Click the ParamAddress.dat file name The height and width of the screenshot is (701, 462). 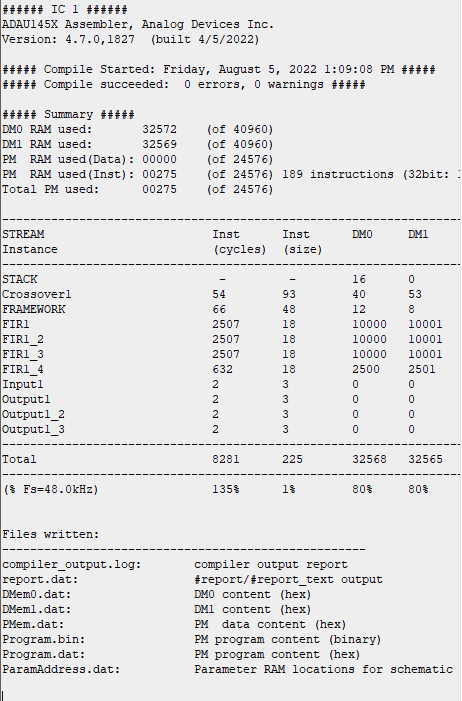pyautogui.click(x=61, y=669)
